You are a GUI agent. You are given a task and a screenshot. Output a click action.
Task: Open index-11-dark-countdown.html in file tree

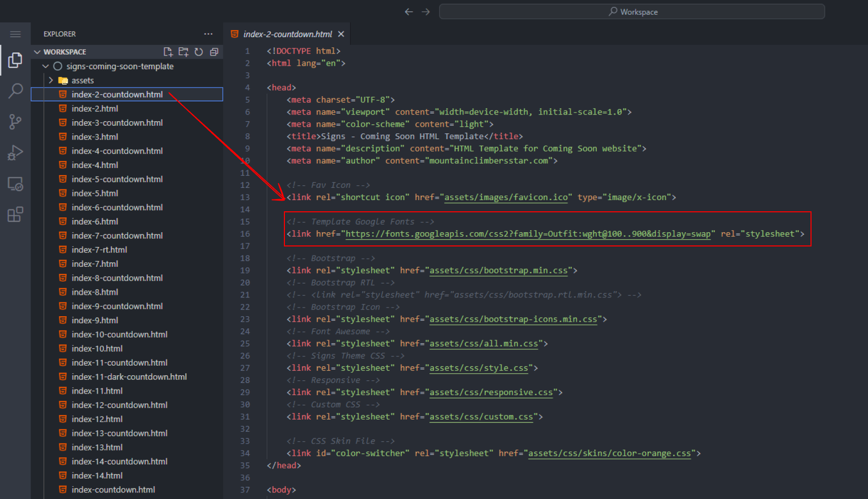coord(129,377)
